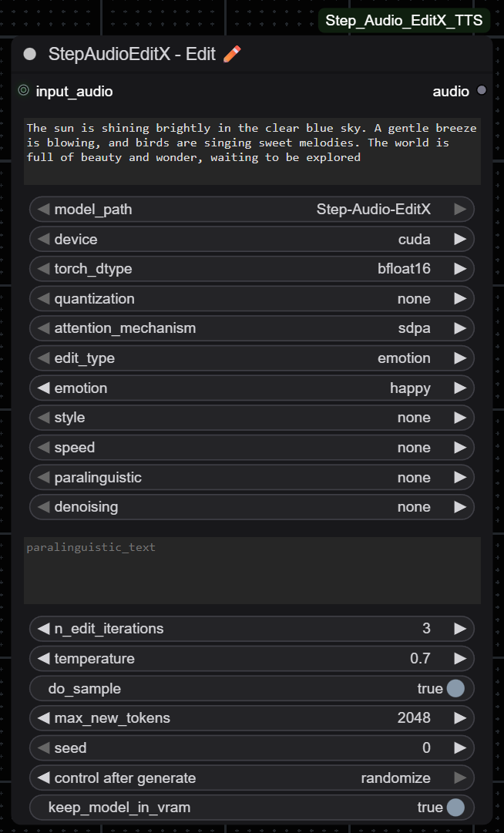Screen dimensions: 504x833
Task: Collapse node via gray dot in title bar
Action: (x=30, y=54)
